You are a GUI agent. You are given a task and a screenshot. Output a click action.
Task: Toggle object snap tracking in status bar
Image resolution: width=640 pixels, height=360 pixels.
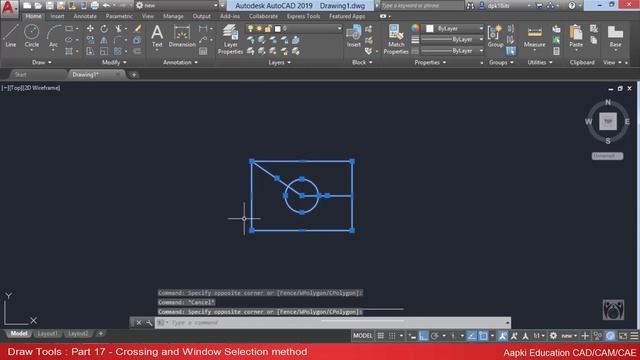click(x=471, y=336)
